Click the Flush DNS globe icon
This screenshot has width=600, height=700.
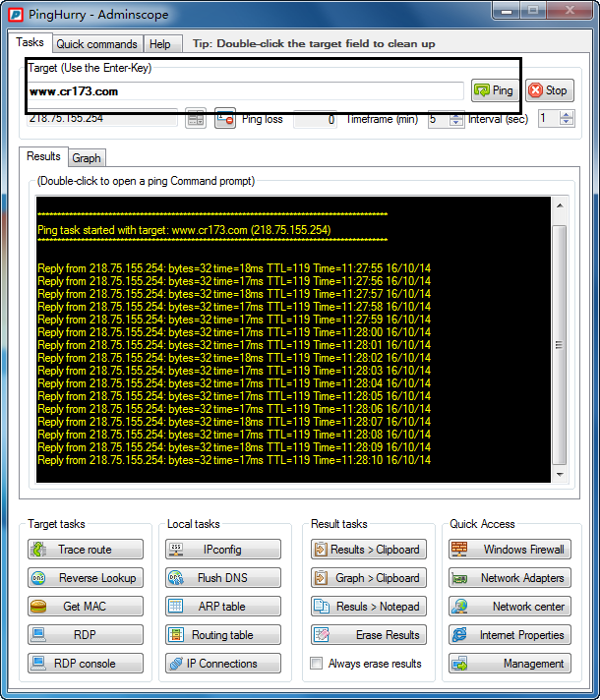pyautogui.click(x=176, y=578)
